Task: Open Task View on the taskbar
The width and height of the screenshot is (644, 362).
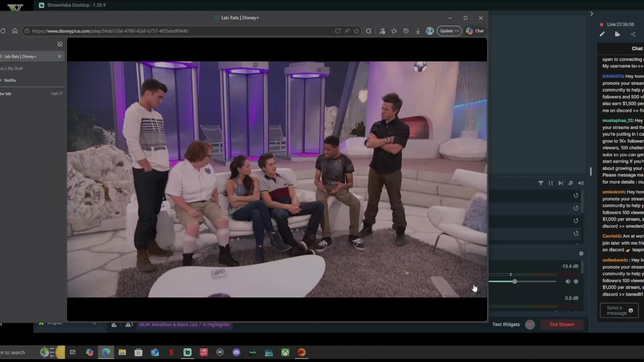Action: pos(73,352)
